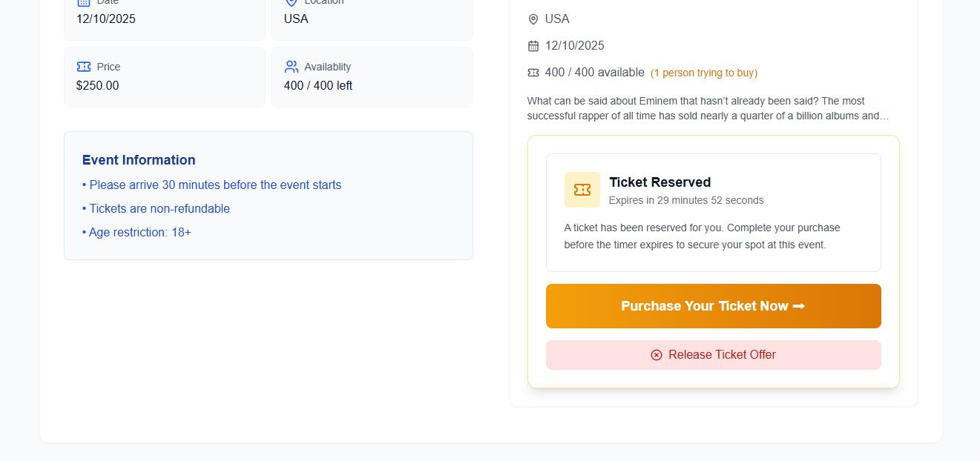Click the 'Age restriction: 18+' bullet
The height and width of the screenshot is (461, 980).
click(x=137, y=233)
